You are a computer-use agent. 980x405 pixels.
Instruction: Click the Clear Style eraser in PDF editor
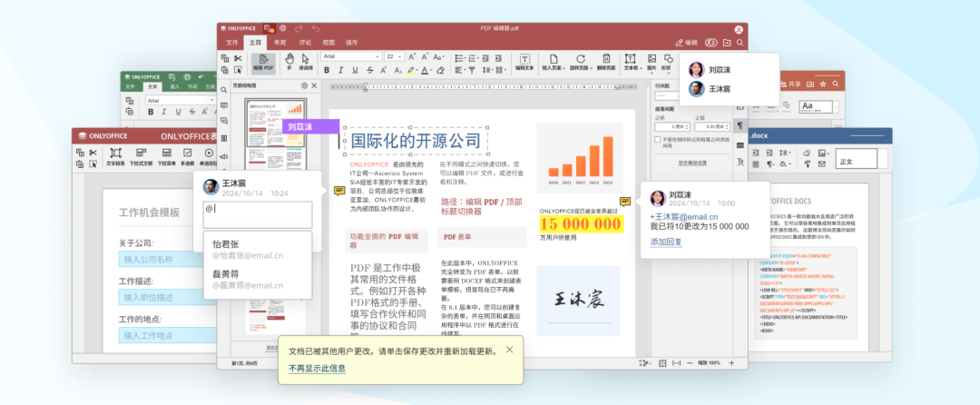pyautogui.click(x=440, y=70)
